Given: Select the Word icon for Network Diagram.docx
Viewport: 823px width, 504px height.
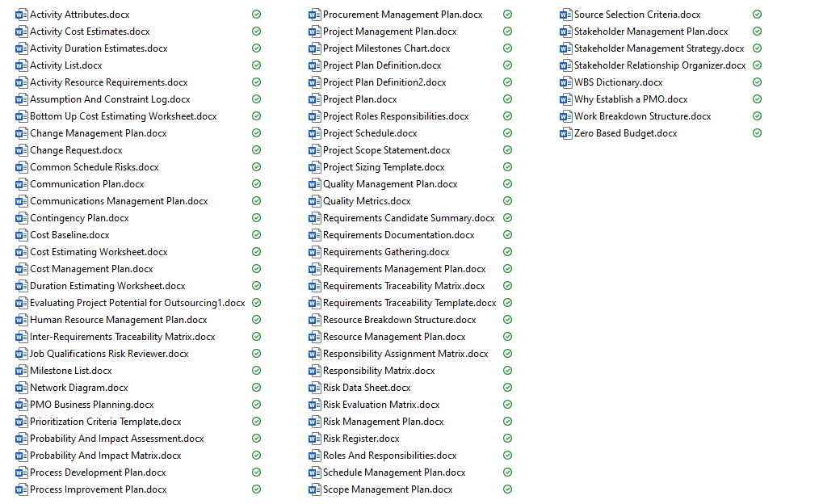Looking at the screenshot, I should [22, 388].
